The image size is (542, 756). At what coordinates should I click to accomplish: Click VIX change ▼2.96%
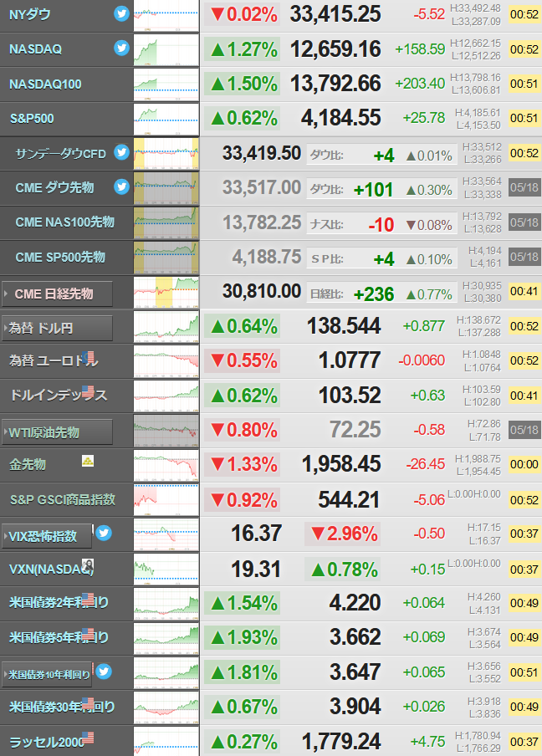[343, 534]
